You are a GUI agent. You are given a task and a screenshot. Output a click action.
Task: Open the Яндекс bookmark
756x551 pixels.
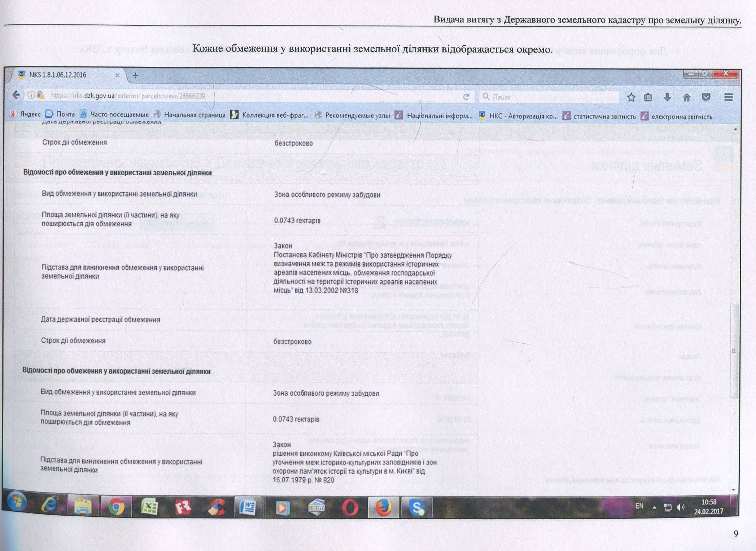25,114
